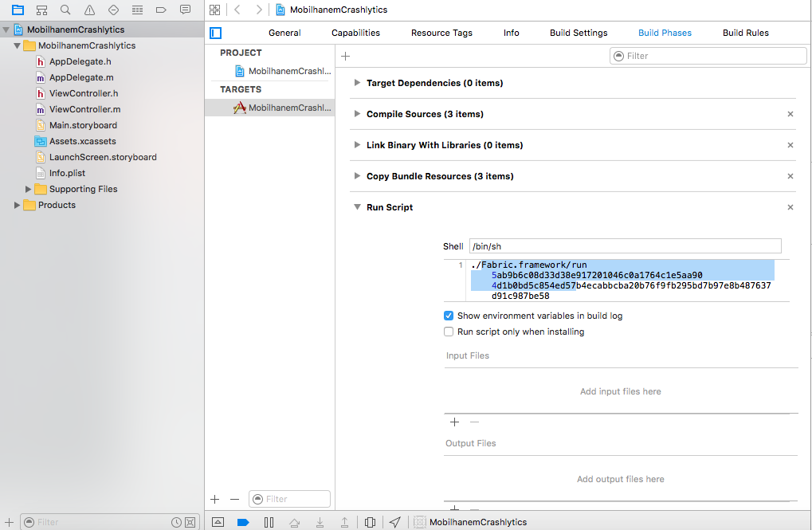Expand Target Dependencies section

(357, 83)
